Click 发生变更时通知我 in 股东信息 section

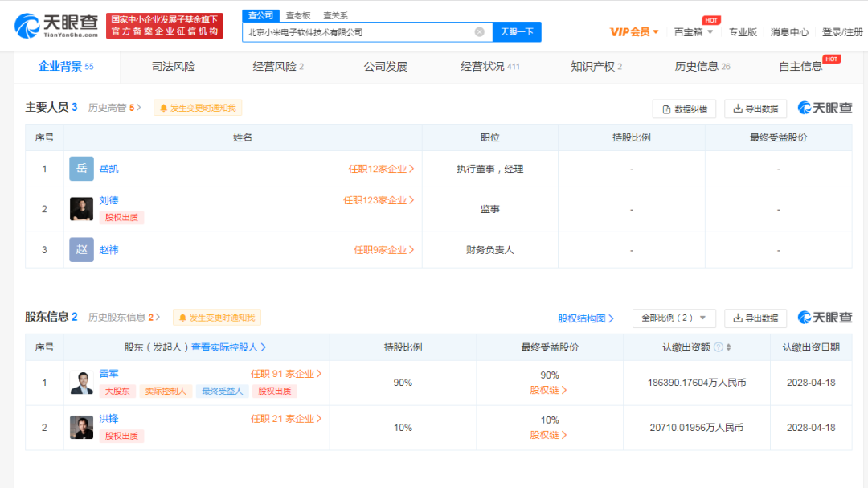coord(217,318)
